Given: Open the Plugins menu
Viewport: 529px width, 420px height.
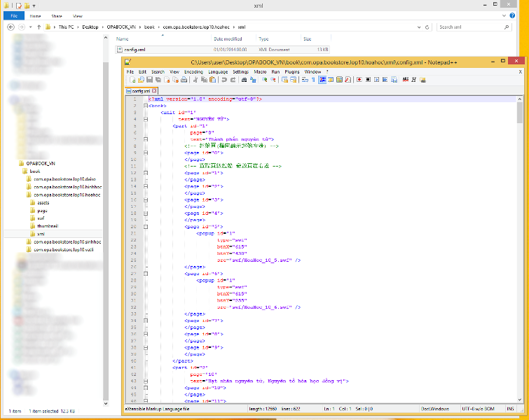Looking at the screenshot, I should pos(292,71).
